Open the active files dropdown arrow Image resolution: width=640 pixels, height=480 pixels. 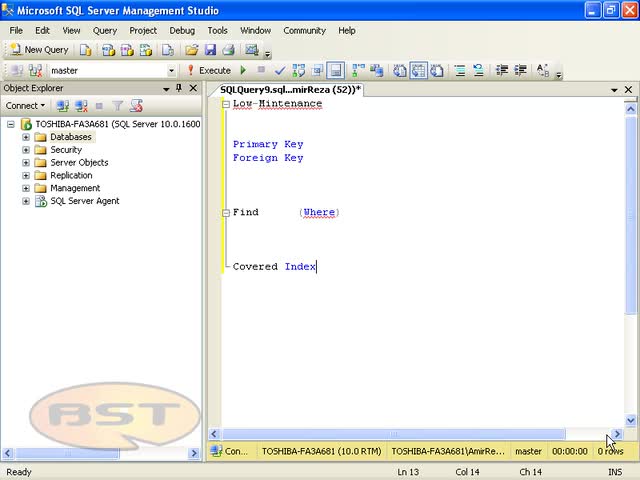point(614,90)
